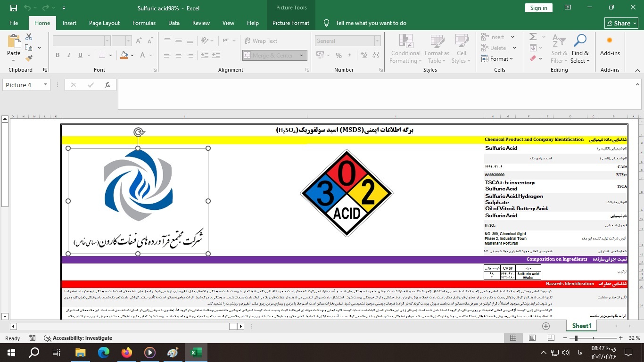The image size is (644, 362).
Task: Open Find & Select magnifier
Action: [580, 41]
